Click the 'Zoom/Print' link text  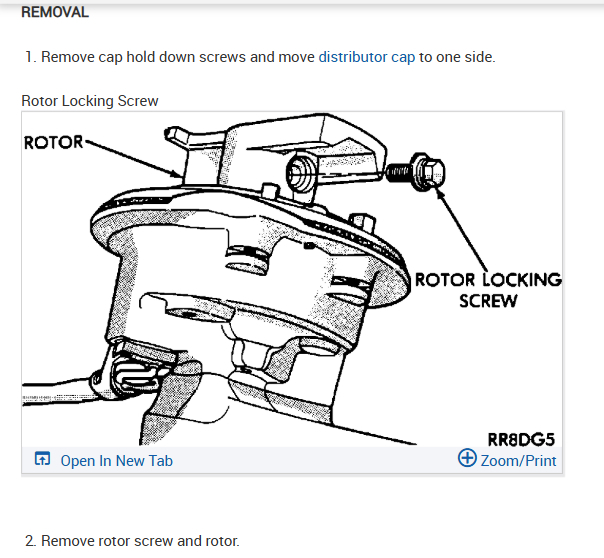click(518, 461)
